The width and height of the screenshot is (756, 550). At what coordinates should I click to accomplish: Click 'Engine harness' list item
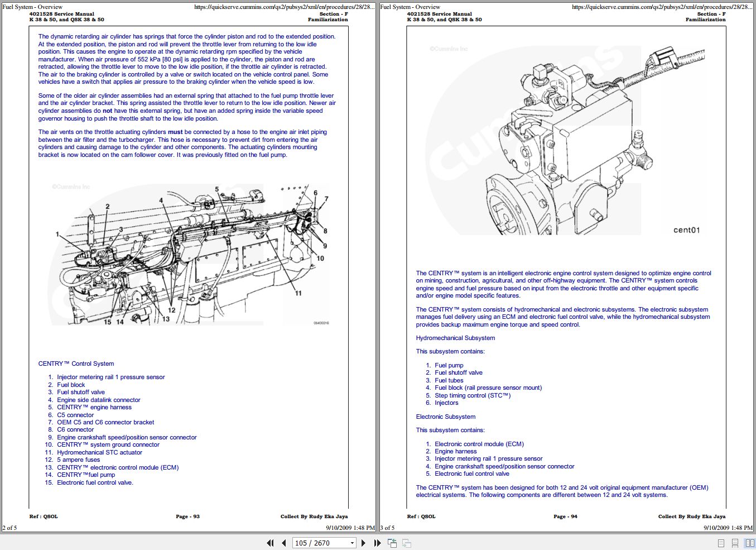click(x=456, y=451)
